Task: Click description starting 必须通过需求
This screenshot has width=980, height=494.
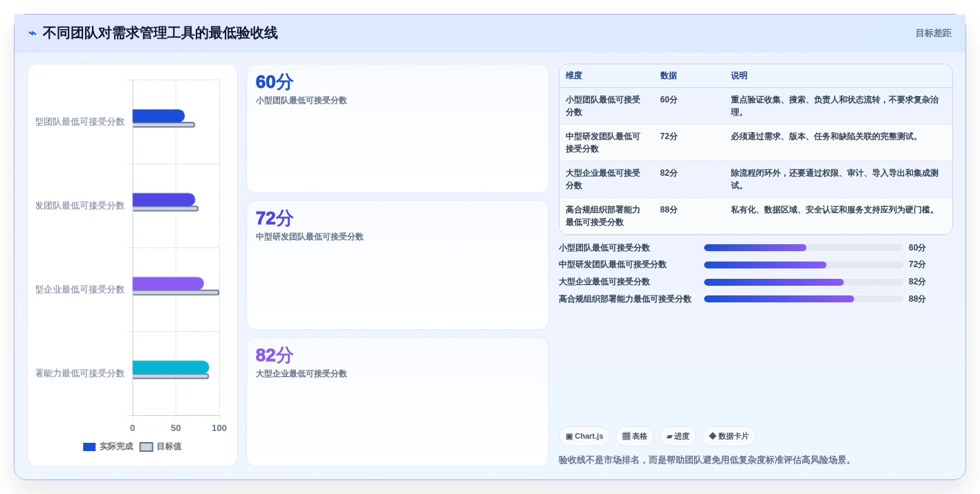Action: tap(826, 136)
